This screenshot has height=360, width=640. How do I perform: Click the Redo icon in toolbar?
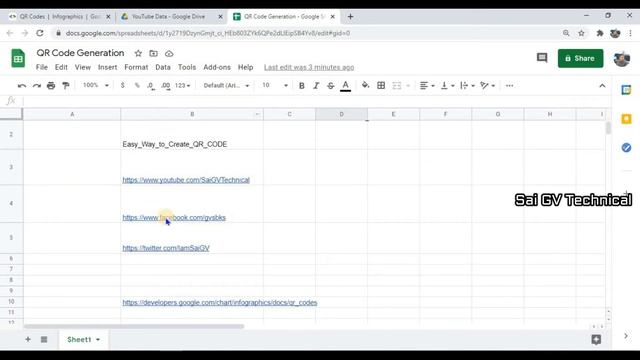click(37, 86)
